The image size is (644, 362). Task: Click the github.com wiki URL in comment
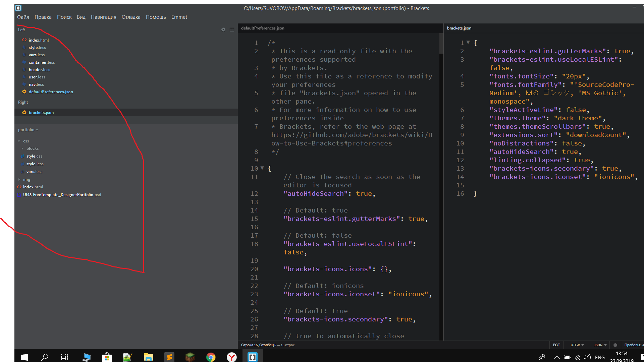pos(352,139)
